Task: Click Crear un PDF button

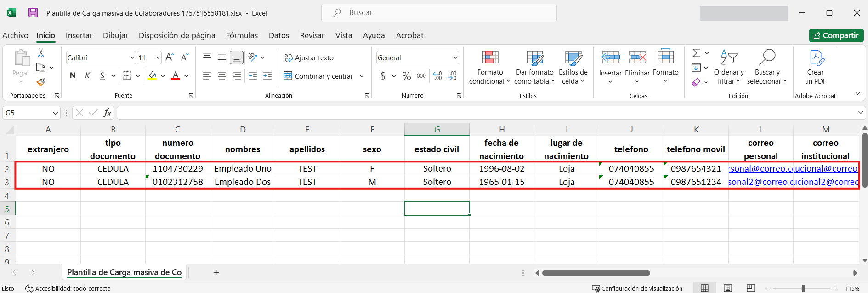Action: [x=816, y=67]
